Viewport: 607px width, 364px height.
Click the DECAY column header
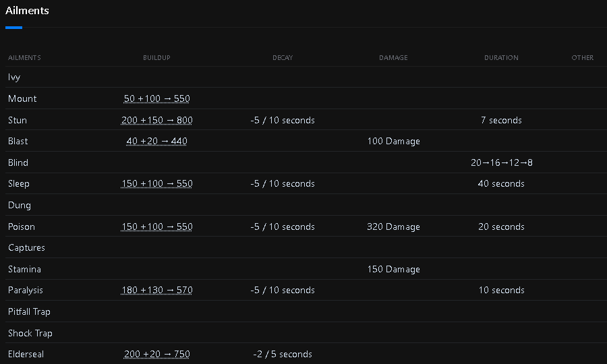[283, 58]
